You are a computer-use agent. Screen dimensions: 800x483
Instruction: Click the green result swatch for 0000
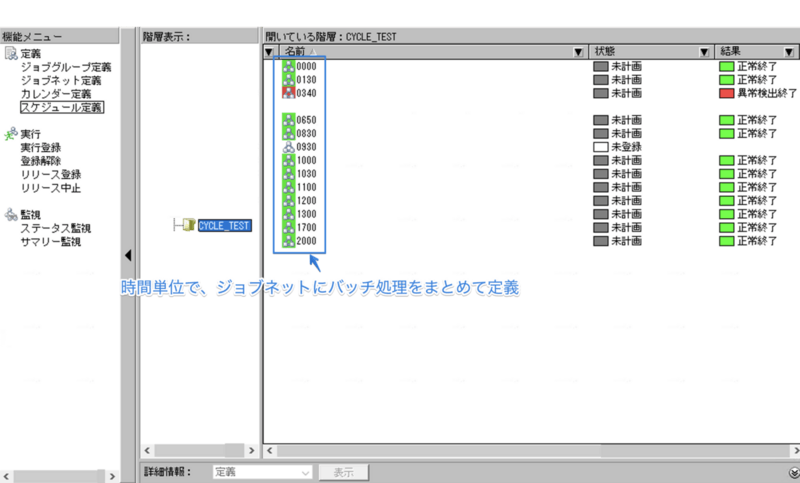coord(727,66)
